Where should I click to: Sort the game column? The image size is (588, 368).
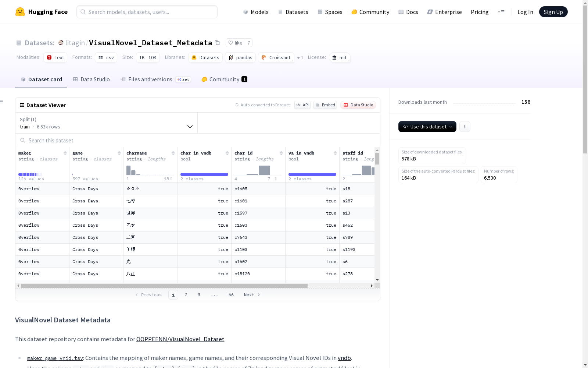119,153
